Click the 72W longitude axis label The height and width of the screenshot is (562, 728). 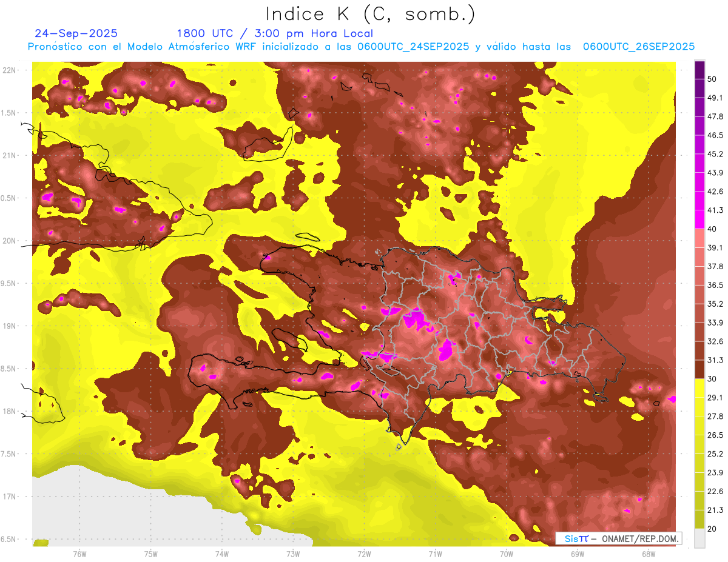364,554
